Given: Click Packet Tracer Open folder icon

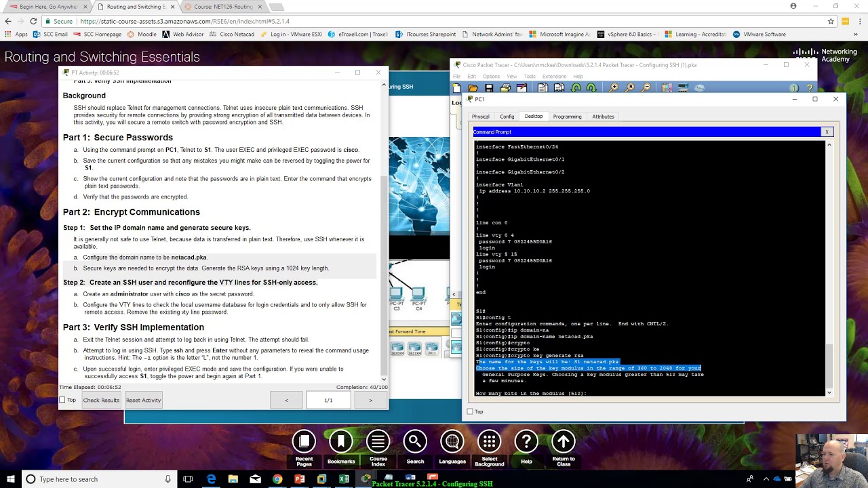Looking at the screenshot, I should [x=473, y=88].
